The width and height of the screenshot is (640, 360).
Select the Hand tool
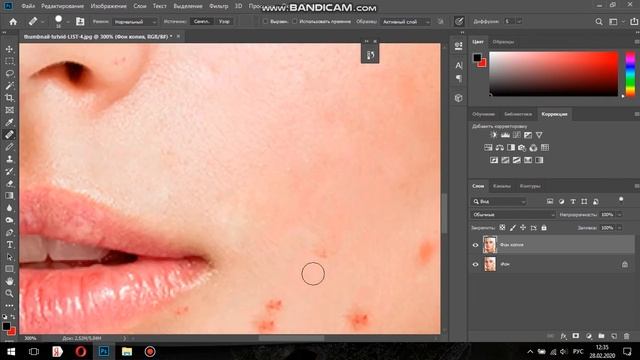tap(9, 281)
